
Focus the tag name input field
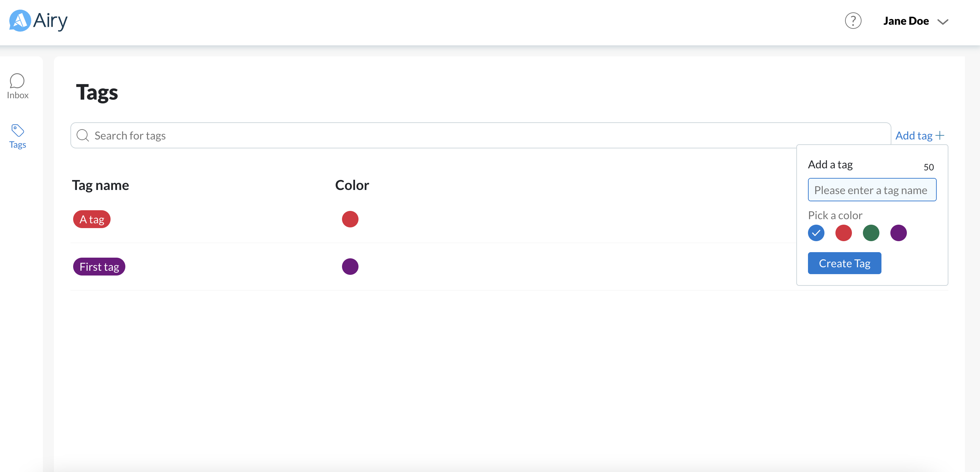(871, 190)
